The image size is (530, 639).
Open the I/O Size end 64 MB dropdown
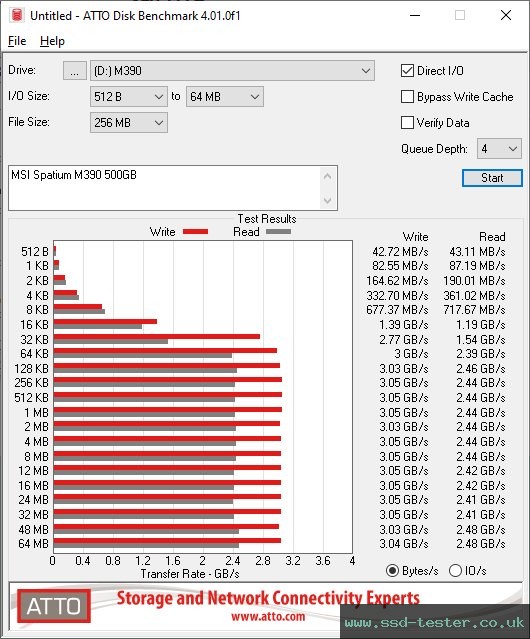[x=225, y=97]
